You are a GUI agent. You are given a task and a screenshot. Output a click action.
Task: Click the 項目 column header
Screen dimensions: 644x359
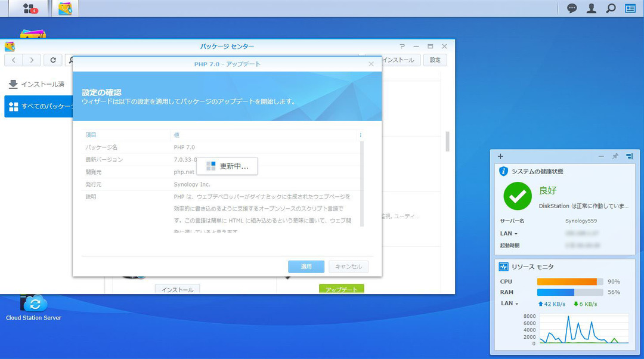[x=91, y=135]
